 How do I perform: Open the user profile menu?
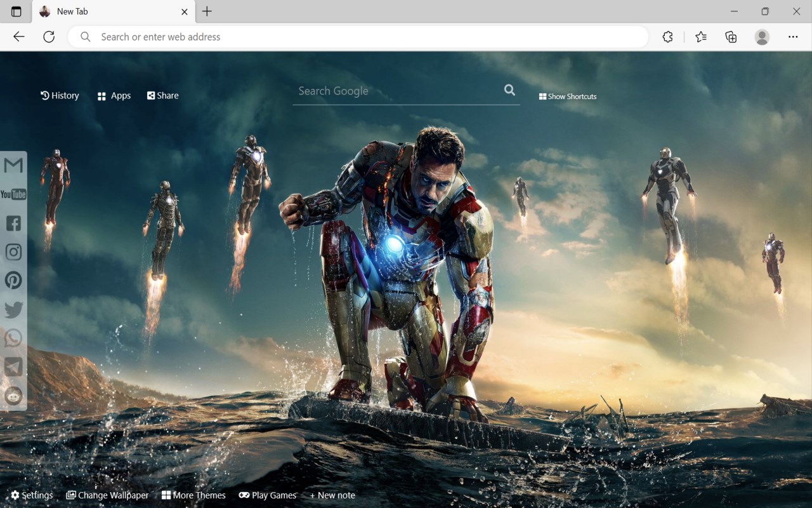tap(762, 37)
